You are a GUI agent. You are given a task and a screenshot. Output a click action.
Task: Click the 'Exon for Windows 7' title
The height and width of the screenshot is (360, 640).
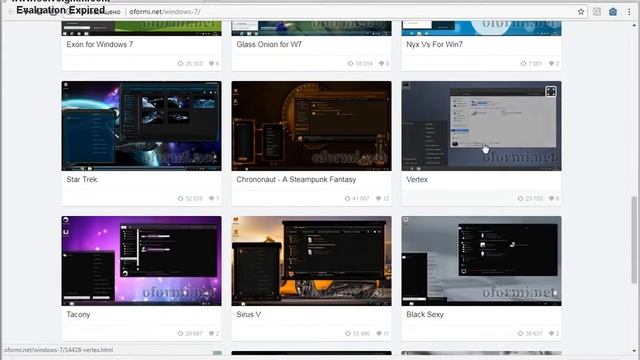click(100, 44)
